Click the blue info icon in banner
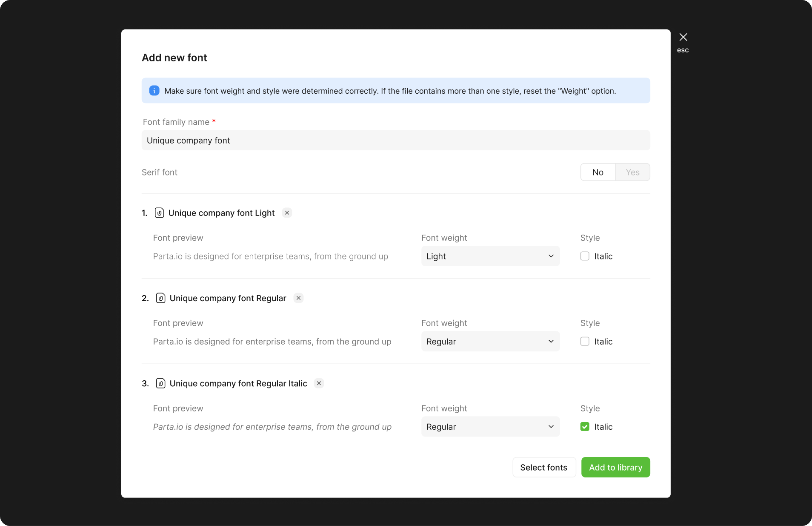812x526 pixels. (154, 91)
